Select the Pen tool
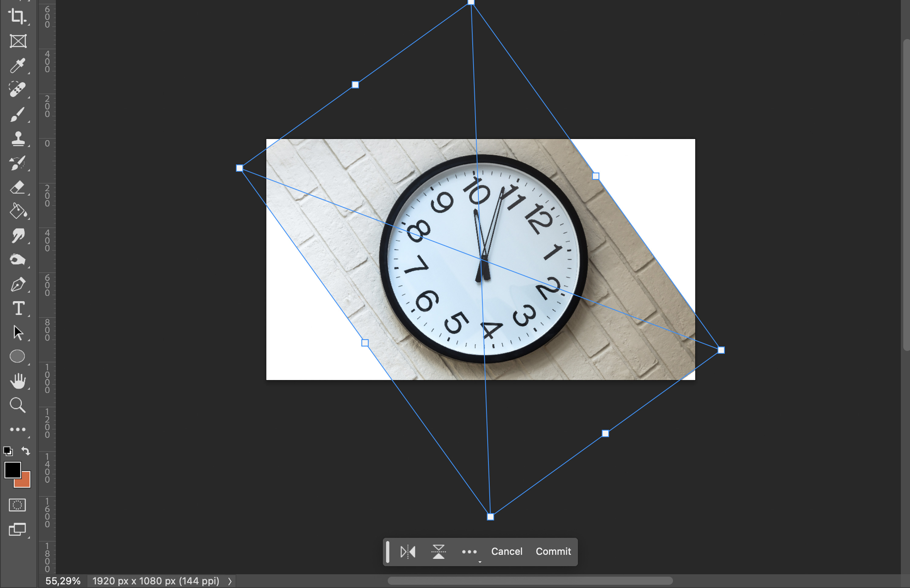The width and height of the screenshot is (910, 588). [x=18, y=285]
